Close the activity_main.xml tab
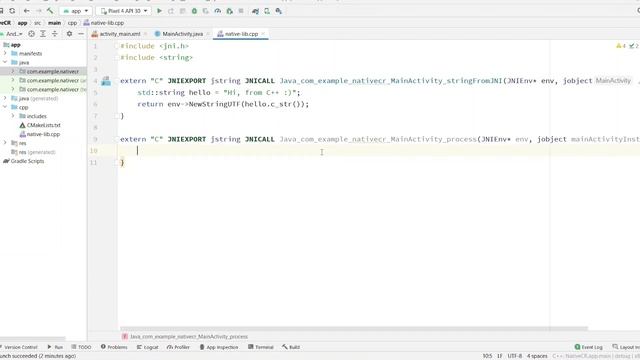The height and width of the screenshot is (360, 640). pos(146,34)
